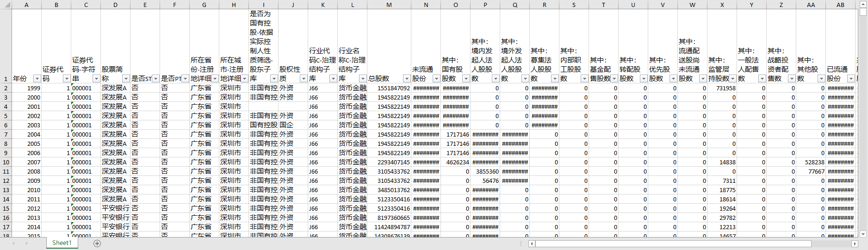Switch to the Sheet1 tab
Viewport: 868px width, 250px height.
coord(62,243)
